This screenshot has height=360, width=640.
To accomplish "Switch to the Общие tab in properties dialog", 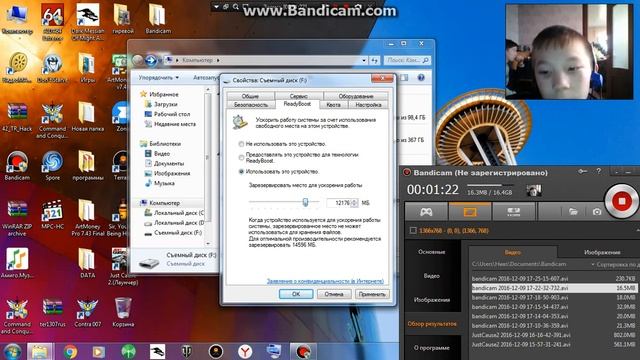I will click(250, 96).
